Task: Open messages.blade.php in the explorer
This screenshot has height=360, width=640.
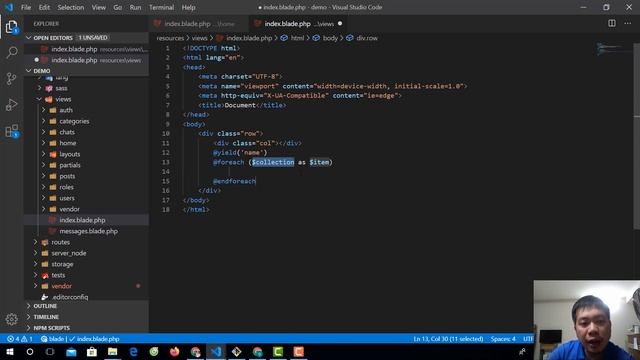Action: (x=87, y=231)
